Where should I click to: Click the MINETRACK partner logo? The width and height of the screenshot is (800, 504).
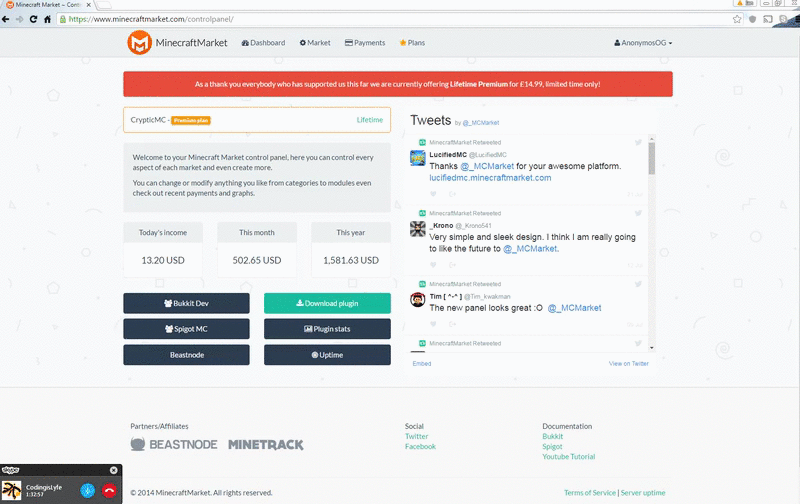[x=266, y=445]
